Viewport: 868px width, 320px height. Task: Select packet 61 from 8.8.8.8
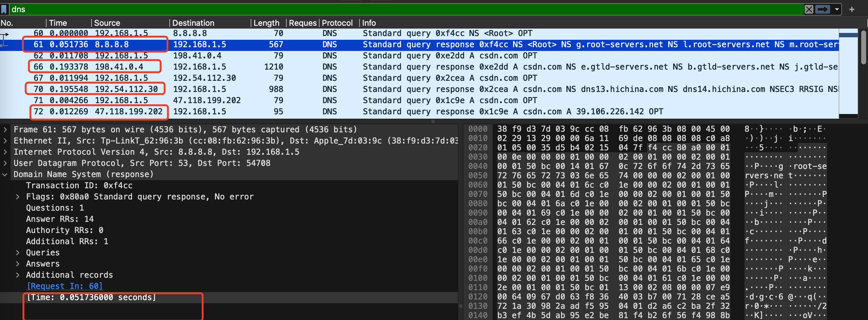(419, 44)
